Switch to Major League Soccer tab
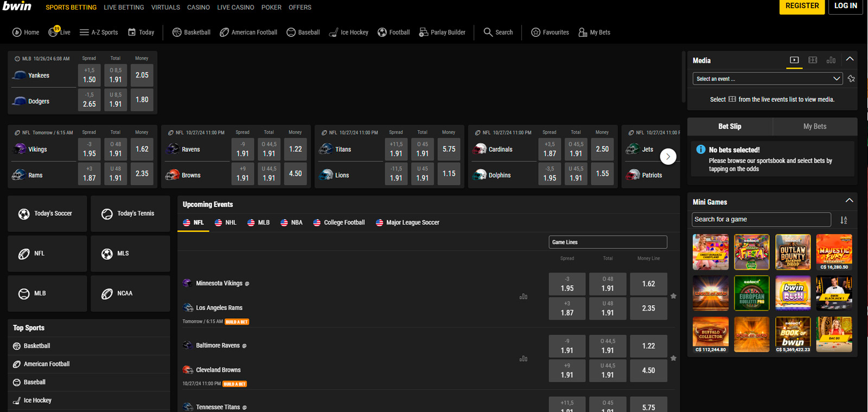Image resolution: width=868 pixels, height=412 pixels. (x=407, y=223)
